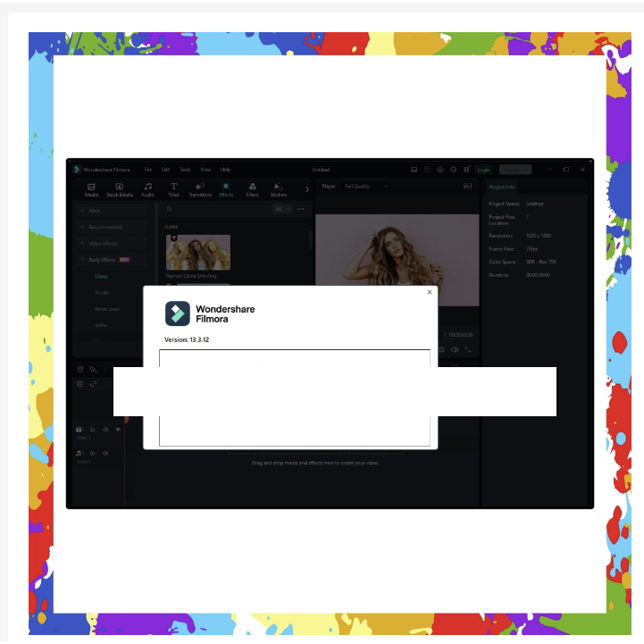Switch to the Project Info tab
The height and width of the screenshot is (644, 644).
click(501, 187)
